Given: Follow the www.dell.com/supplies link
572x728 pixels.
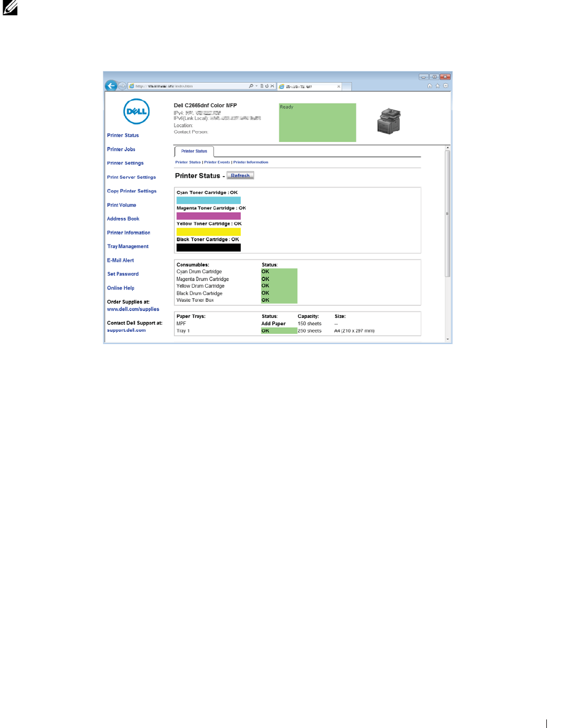Looking at the screenshot, I should 133,309.
